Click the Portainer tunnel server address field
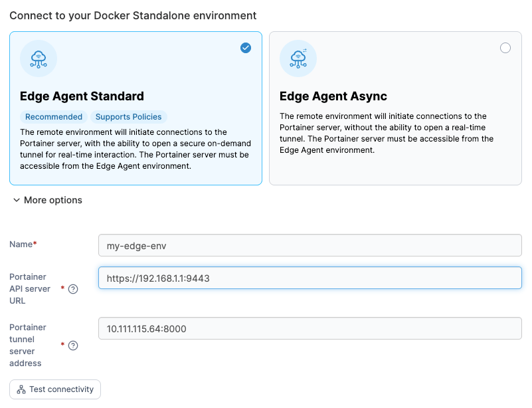532x408 pixels. pos(310,328)
